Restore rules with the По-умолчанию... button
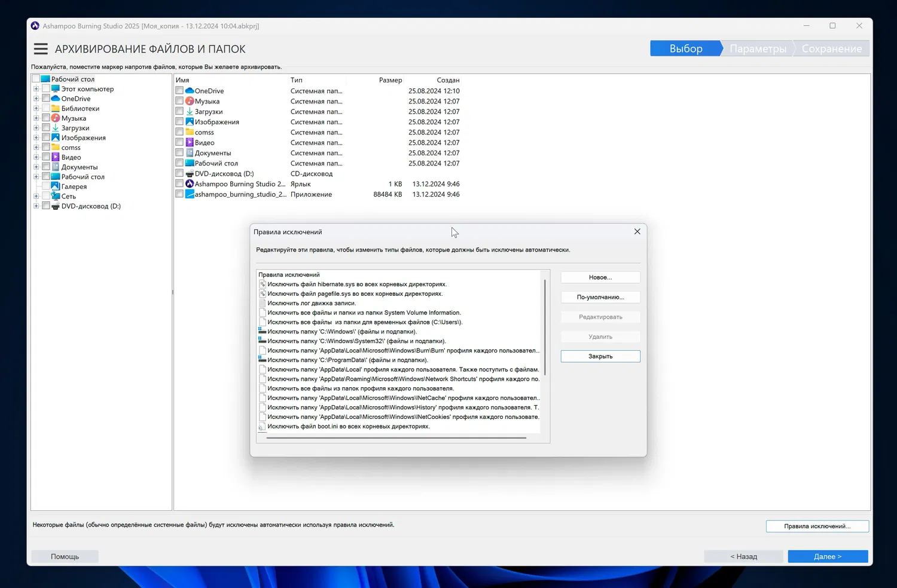 point(600,297)
